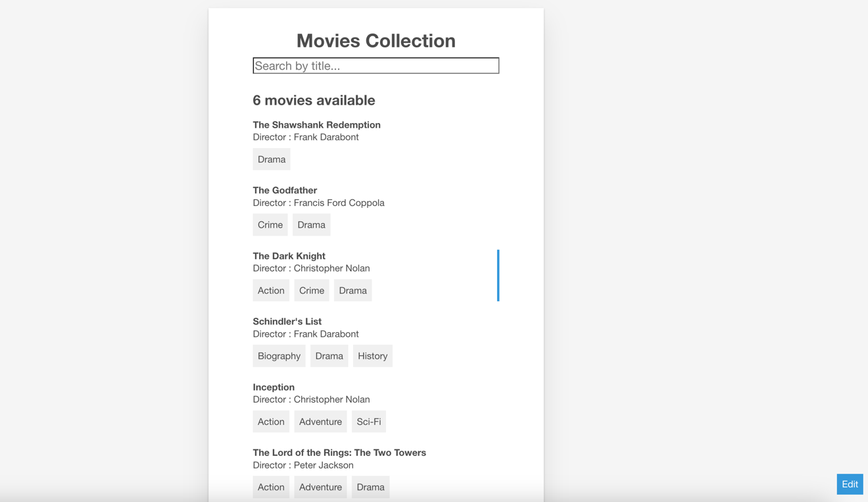
Task: Click Director : Frank Darabont under Schindler's List
Action: tap(306, 334)
